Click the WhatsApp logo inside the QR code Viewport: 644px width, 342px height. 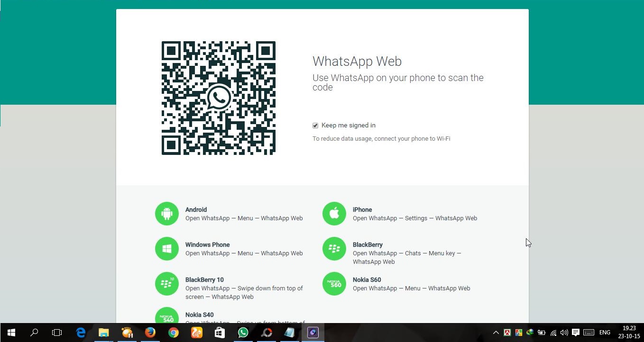coord(219,98)
